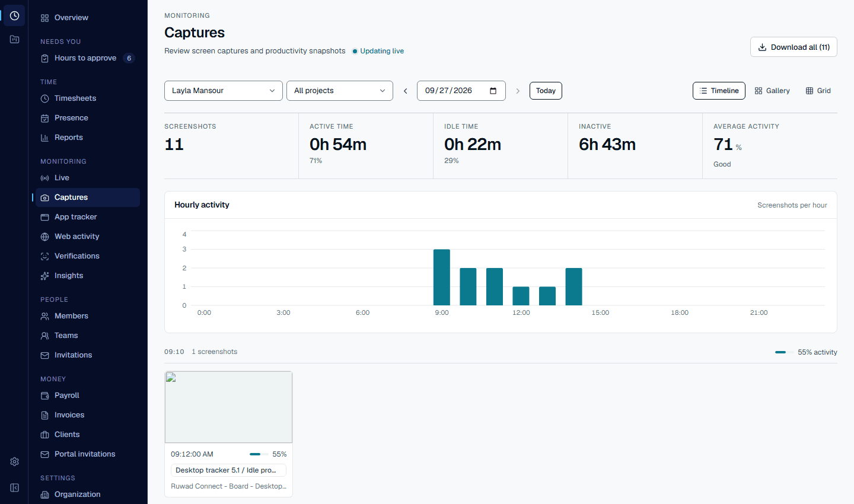Go to previous day chevron
The width and height of the screenshot is (854, 504).
(x=406, y=91)
